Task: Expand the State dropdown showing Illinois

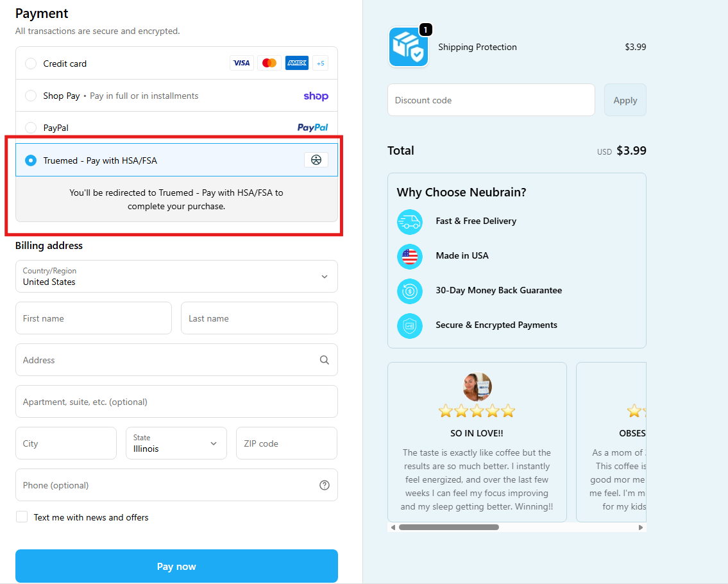Action: (176, 443)
